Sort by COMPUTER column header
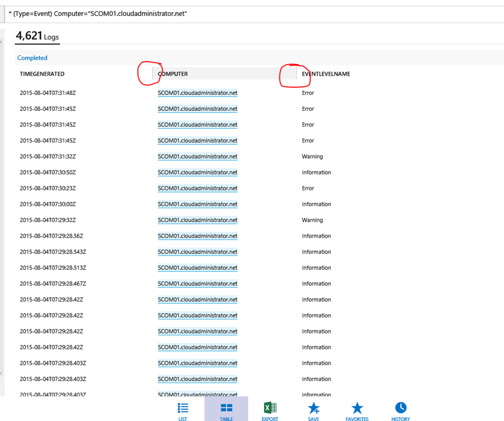This screenshot has width=504, height=421. pyautogui.click(x=173, y=74)
